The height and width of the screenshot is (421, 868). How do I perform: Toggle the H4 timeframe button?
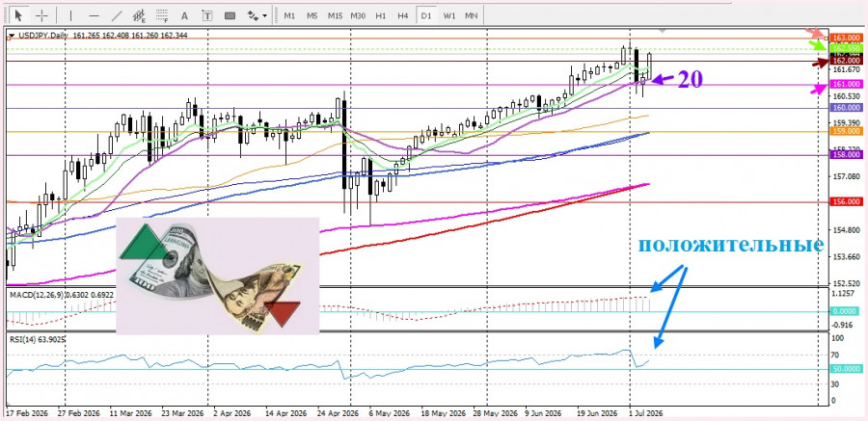pyautogui.click(x=403, y=15)
